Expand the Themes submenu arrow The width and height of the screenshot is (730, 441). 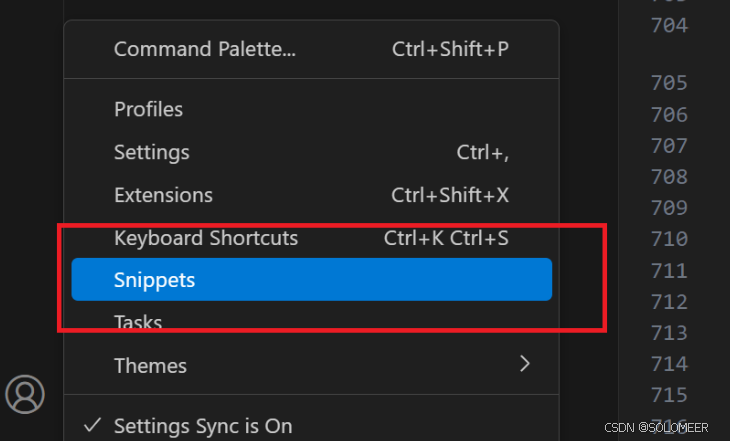point(524,365)
